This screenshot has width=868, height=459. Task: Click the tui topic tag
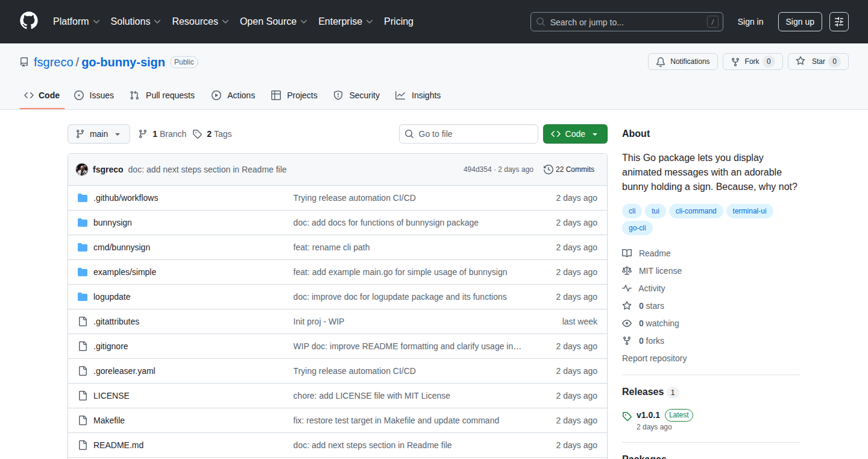click(x=656, y=211)
